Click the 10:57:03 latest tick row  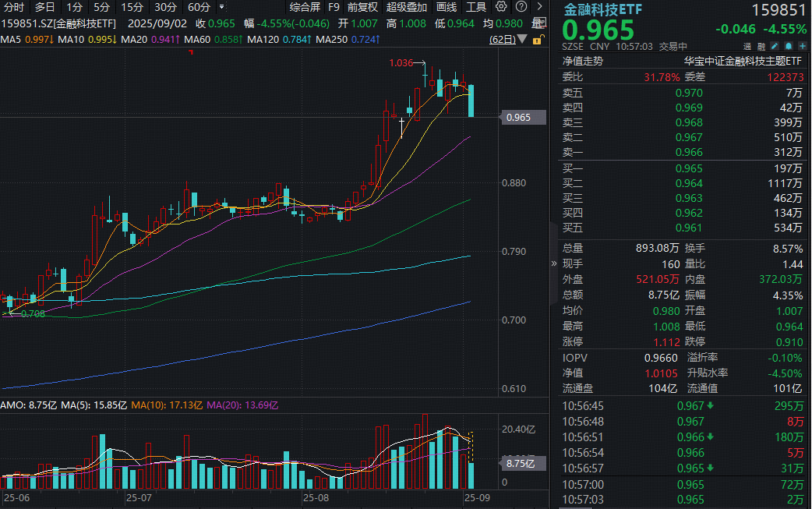click(683, 500)
